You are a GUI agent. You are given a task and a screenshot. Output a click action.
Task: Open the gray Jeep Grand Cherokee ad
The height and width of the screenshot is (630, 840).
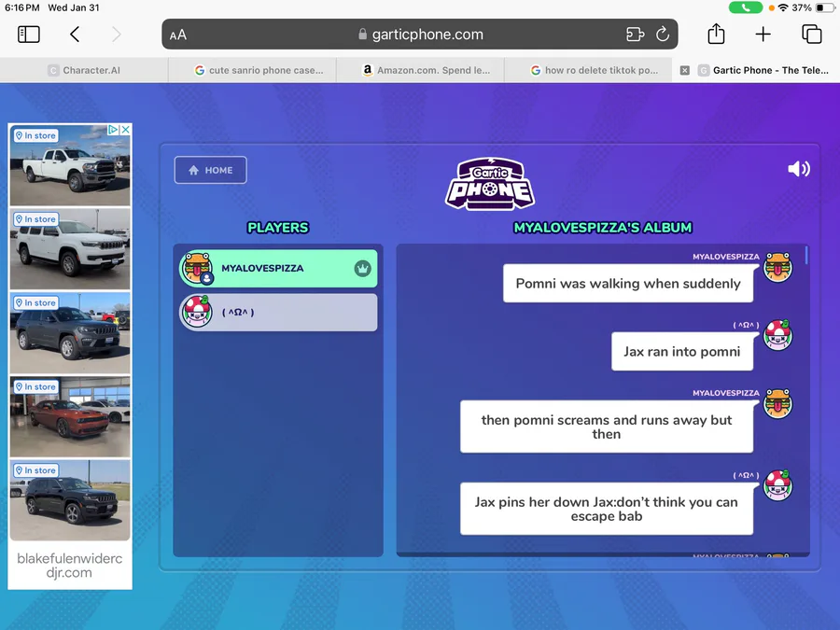[70, 332]
